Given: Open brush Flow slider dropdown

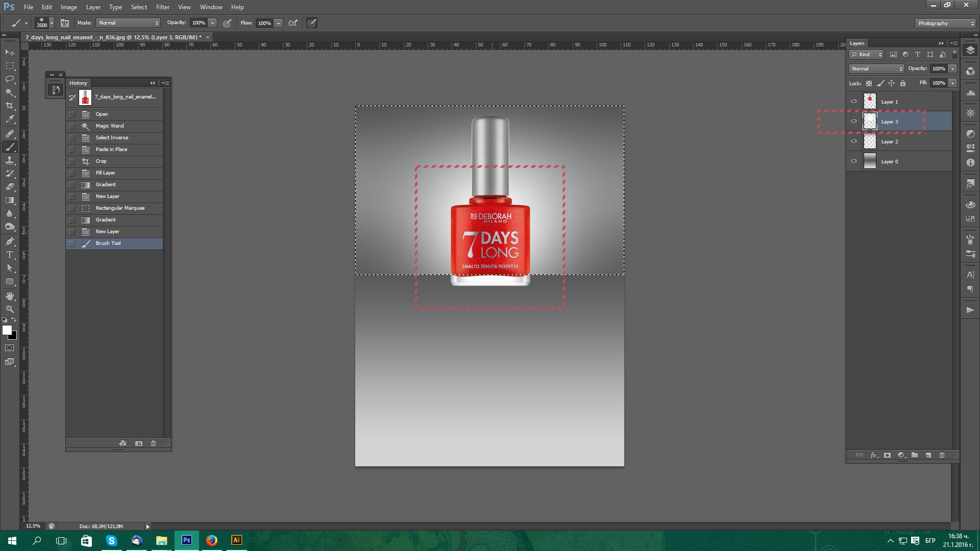Looking at the screenshot, I should 279,23.
